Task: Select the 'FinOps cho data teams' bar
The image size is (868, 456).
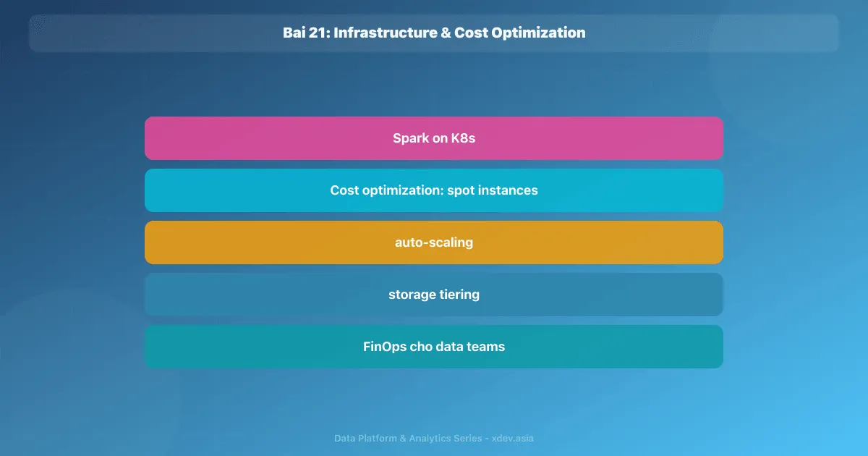Action: [x=434, y=347]
